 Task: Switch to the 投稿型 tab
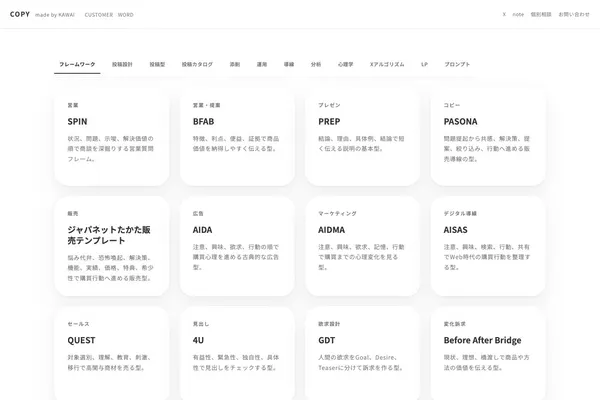(157, 64)
